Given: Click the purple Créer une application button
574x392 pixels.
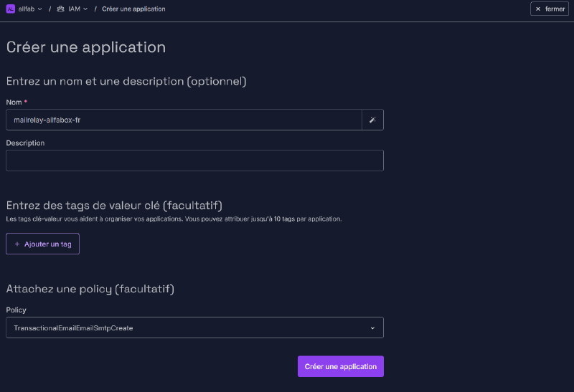Looking at the screenshot, I should tap(340, 366).
